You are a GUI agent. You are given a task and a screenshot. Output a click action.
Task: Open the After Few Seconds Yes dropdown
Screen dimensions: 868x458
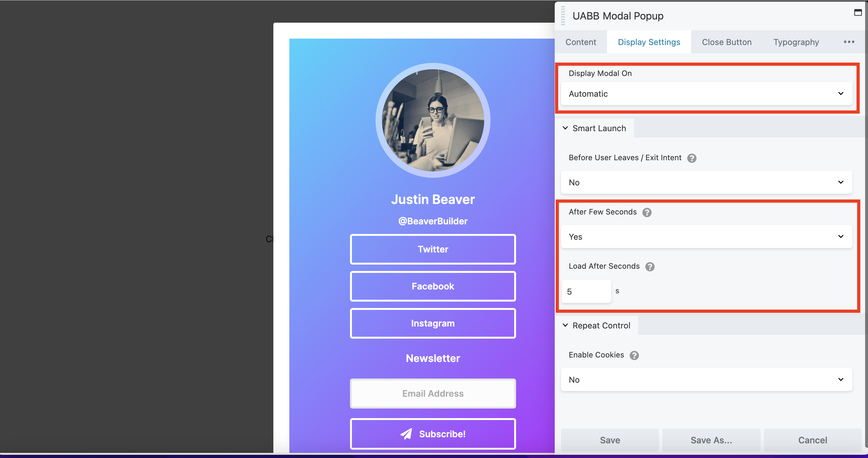[x=706, y=237]
